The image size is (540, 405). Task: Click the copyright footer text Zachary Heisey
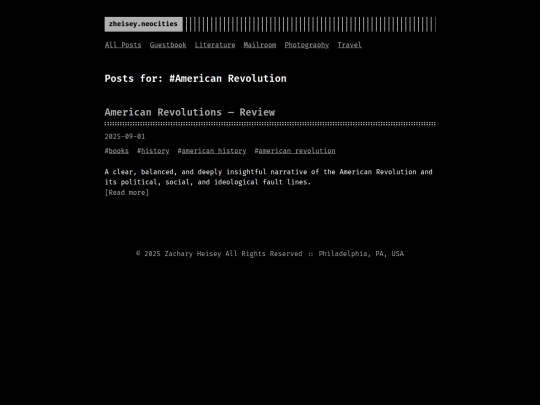[x=193, y=254]
